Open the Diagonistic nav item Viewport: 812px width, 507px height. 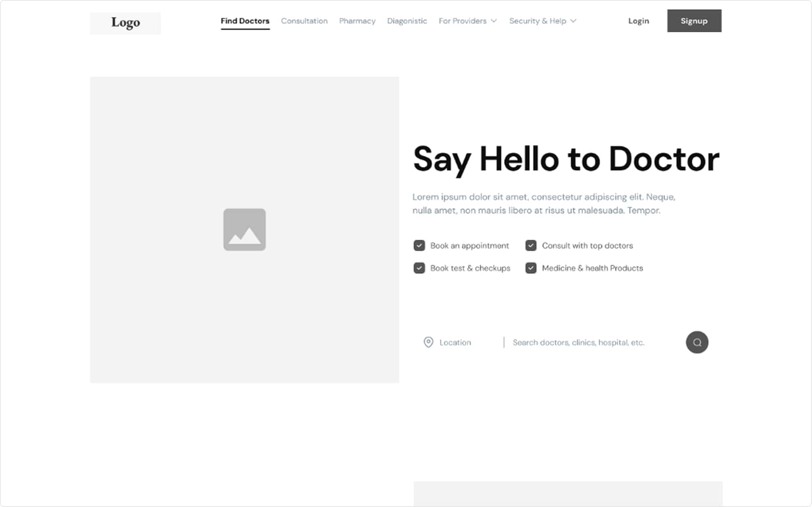pos(407,21)
